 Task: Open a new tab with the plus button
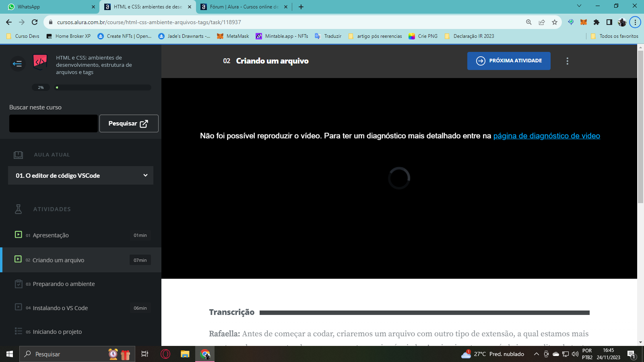coord(301,7)
